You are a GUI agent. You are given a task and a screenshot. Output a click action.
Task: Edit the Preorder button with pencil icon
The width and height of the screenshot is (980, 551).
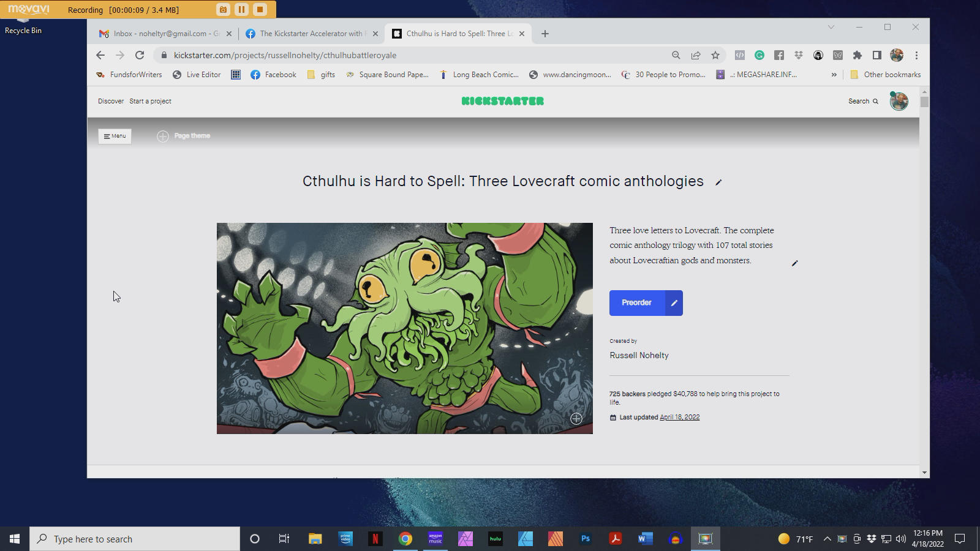pyautogui.click(x=674, y=303)
